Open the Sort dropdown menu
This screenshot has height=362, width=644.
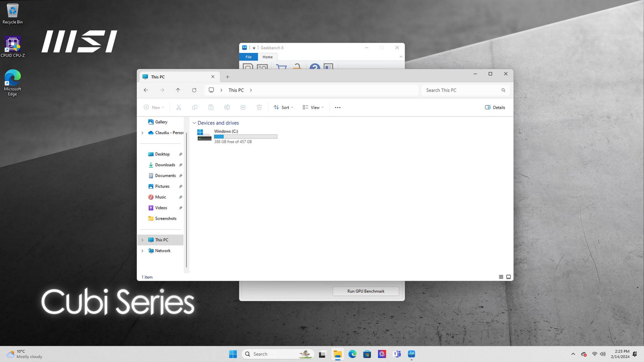pos(283,107)
